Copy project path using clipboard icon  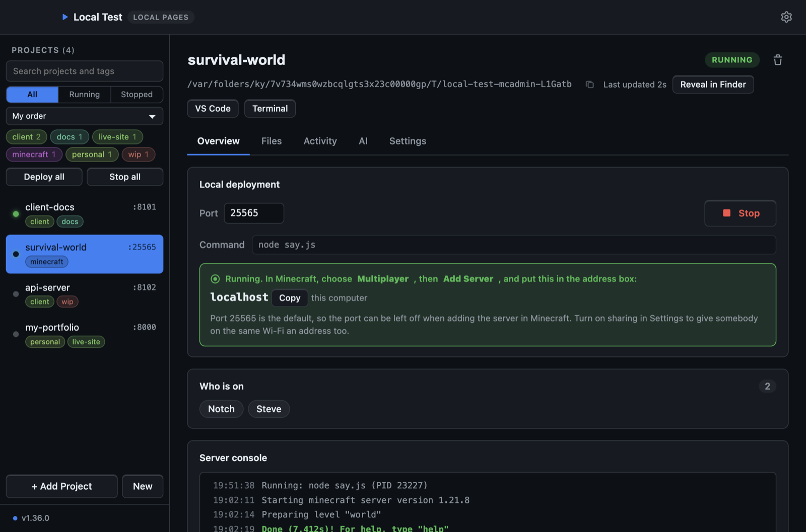589,85
